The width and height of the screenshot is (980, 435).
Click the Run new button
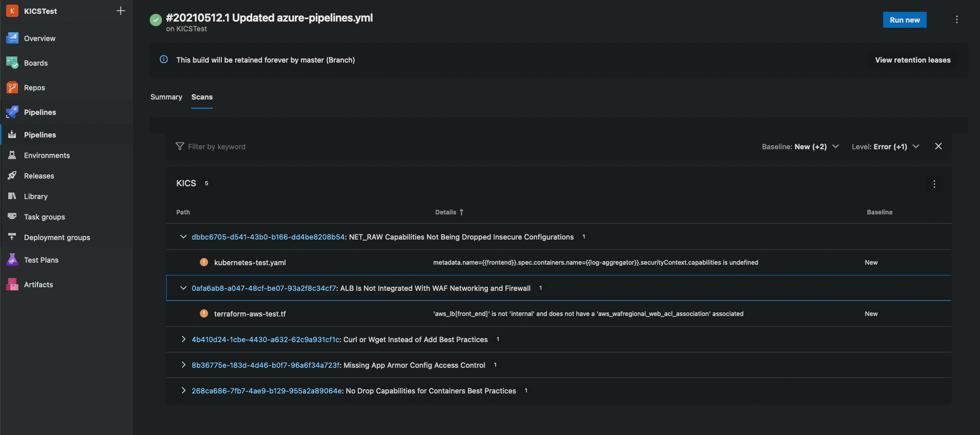[905, 20]
